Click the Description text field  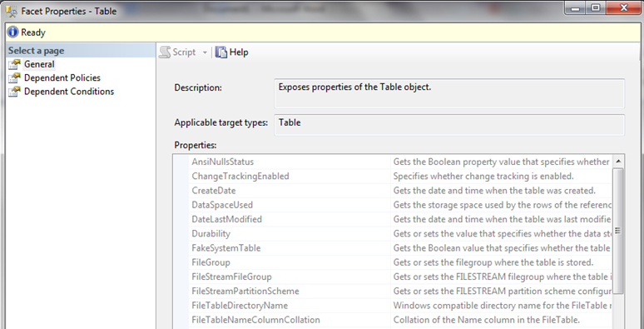click(x=449, y=94)
